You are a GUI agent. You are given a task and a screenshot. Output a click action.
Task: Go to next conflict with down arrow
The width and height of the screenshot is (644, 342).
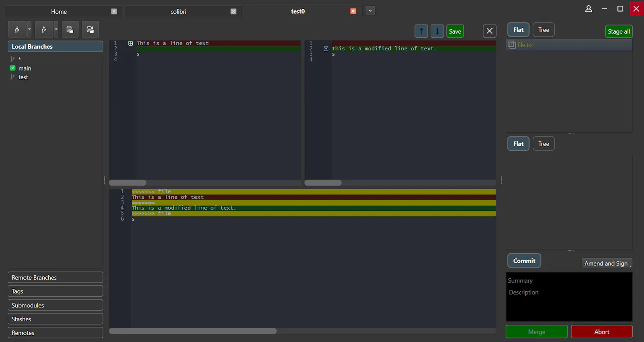437,31
